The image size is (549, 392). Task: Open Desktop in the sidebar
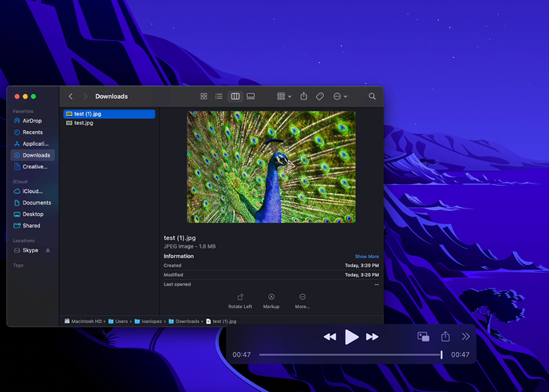tap(32, 214)
